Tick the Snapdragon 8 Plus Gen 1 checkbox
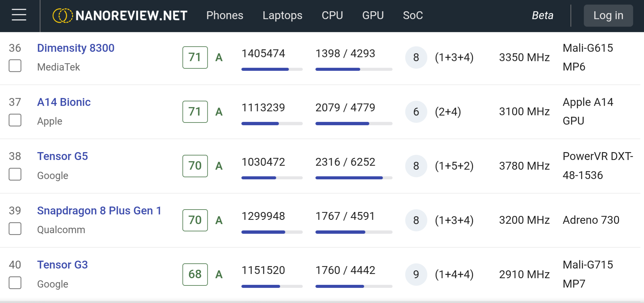644x303 pixels. coord(15,229)
